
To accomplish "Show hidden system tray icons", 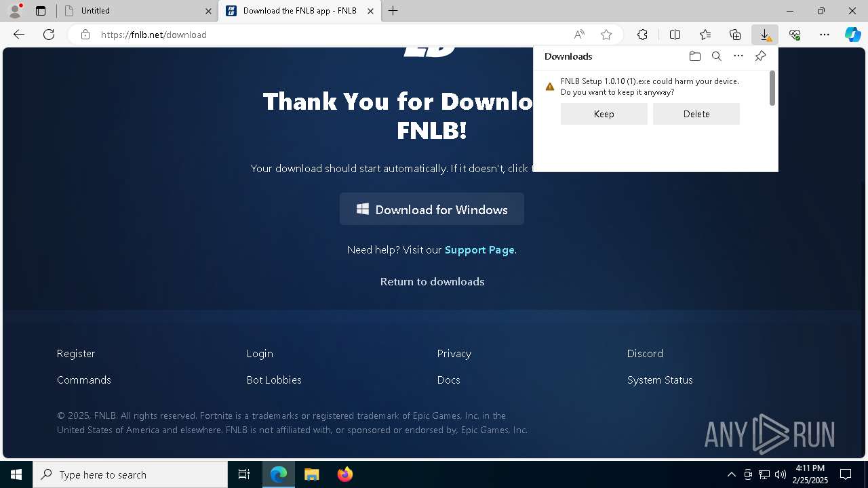I will (x=731, y=474).
